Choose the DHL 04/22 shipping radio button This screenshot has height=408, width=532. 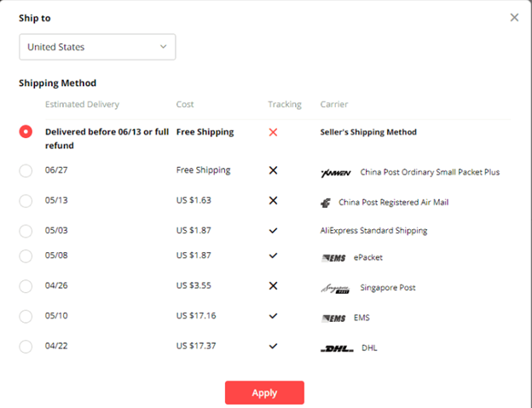click(x=26, y=347)
